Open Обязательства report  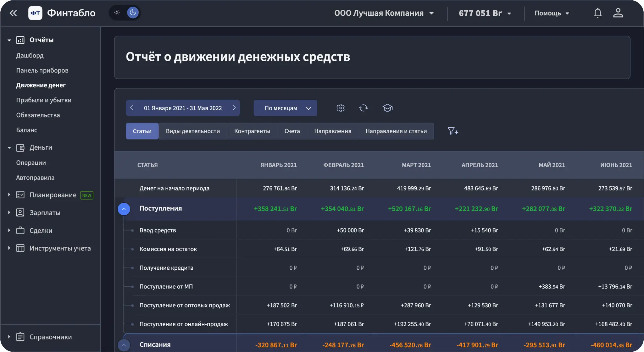(38, 115)
